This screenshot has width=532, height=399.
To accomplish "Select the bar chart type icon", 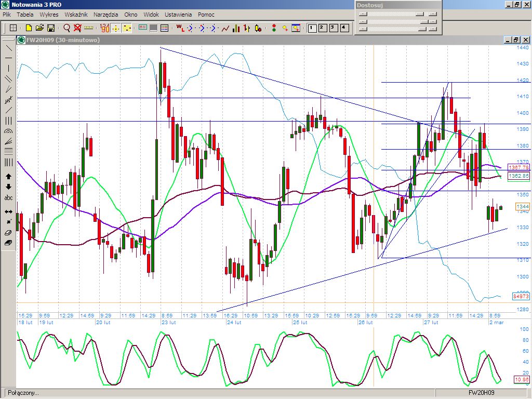I will (x=236, y=28).
